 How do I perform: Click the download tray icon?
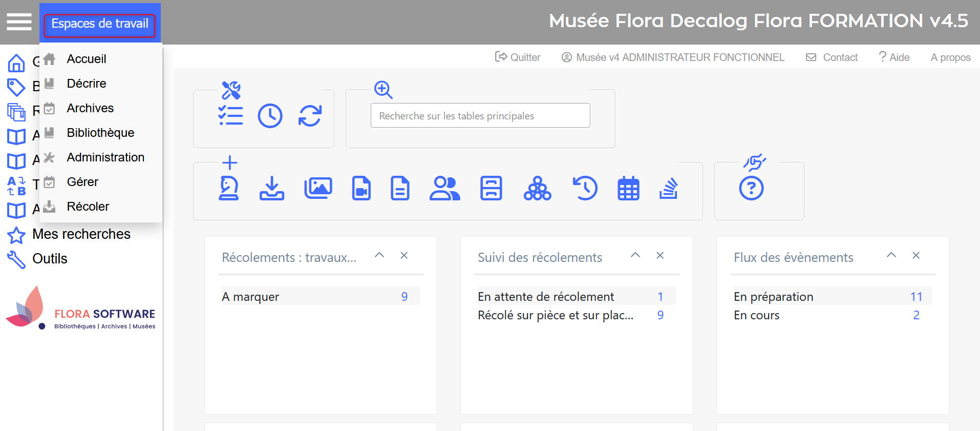click(x=272, y=189)
